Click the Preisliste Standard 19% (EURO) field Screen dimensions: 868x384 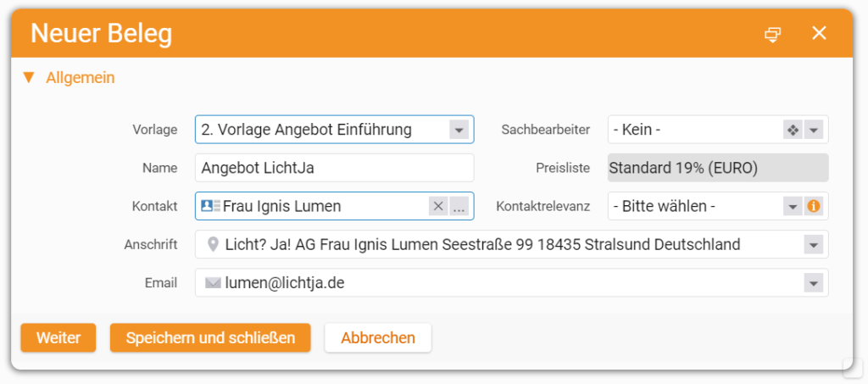coord(718,168)
